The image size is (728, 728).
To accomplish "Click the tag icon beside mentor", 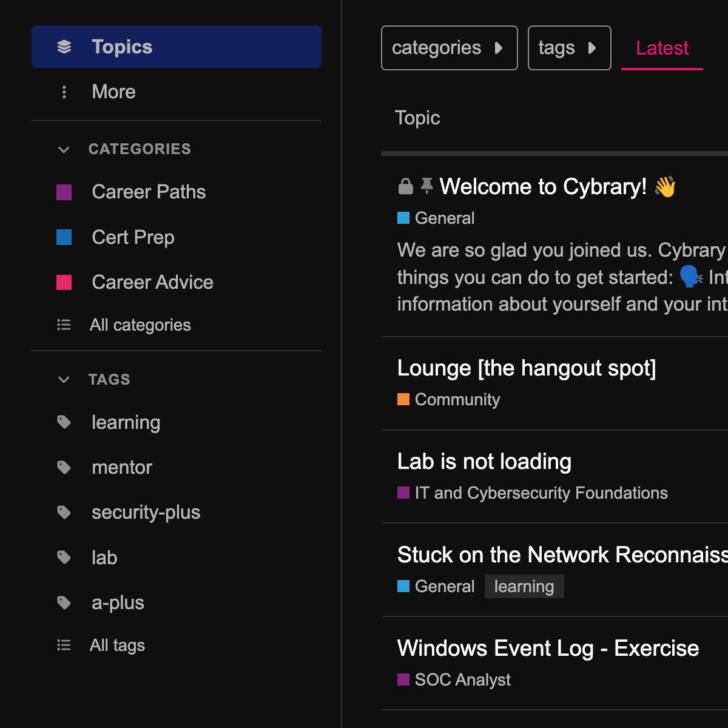I will 64,467.
